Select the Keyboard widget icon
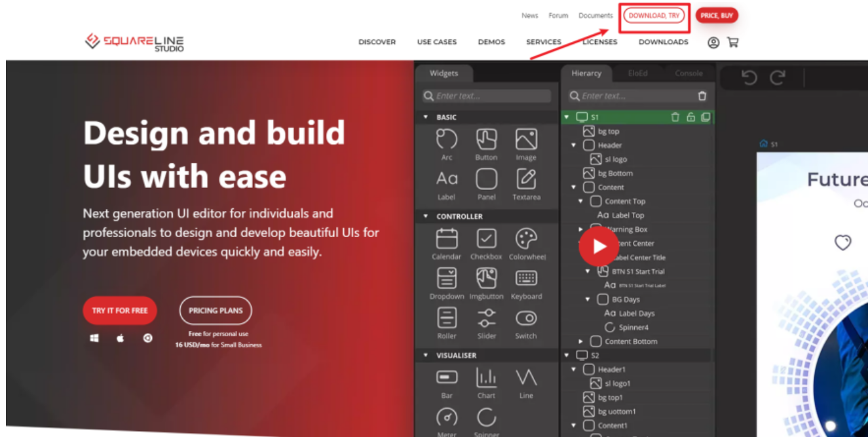 [x=526, y=278]
